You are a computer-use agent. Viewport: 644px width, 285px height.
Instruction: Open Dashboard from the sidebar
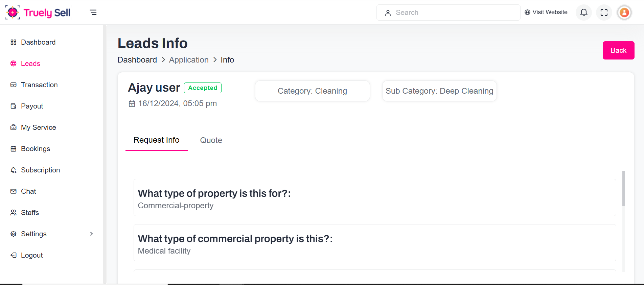click(38, 42)
